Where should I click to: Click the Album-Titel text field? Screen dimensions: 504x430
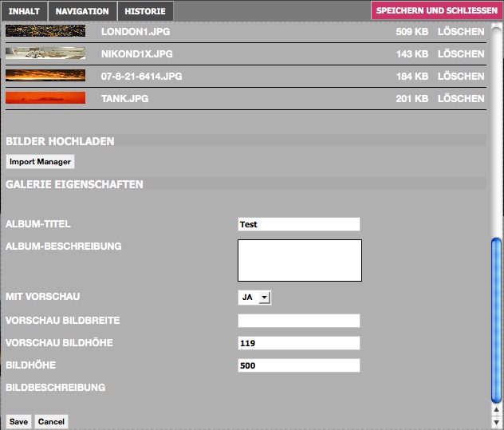coord(298,224)
